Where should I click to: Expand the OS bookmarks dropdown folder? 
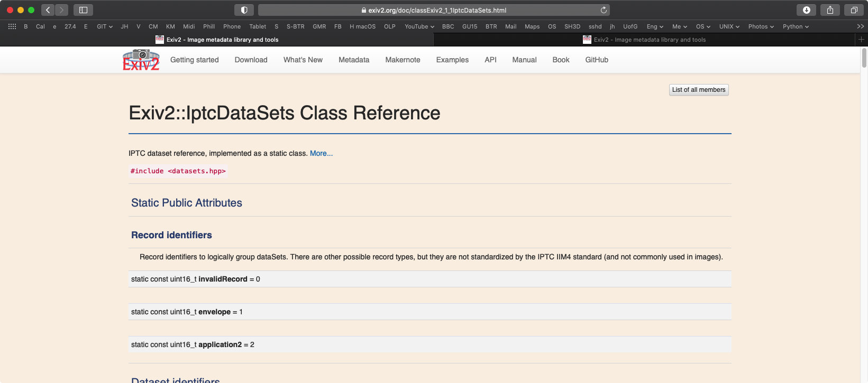(x=703, y=26)
